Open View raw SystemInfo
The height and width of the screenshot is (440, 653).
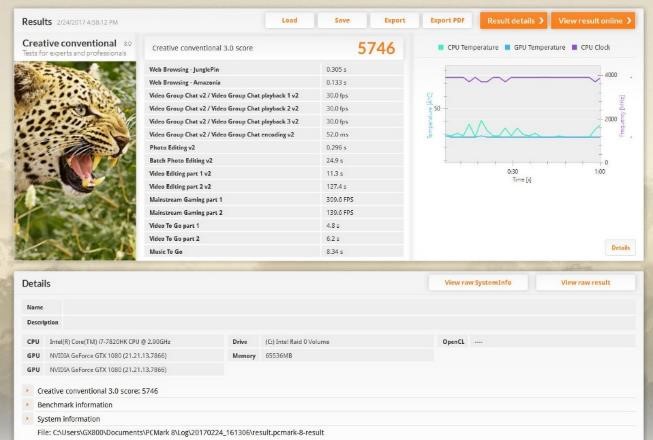tap(478, 283)
